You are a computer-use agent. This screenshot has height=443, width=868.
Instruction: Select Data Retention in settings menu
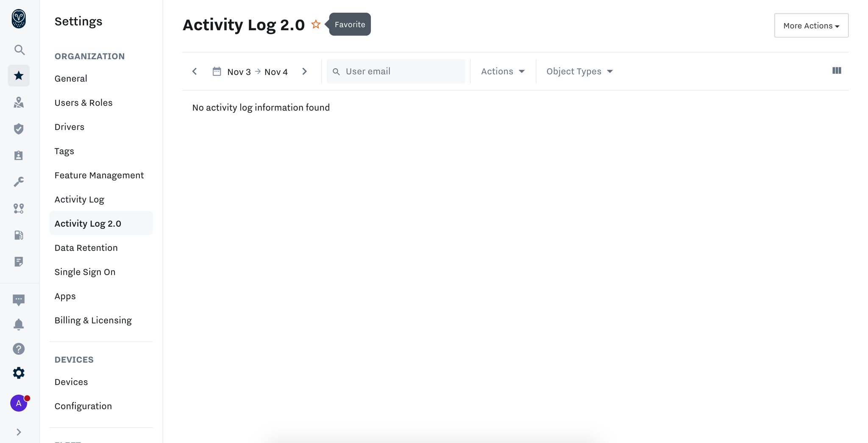pos(86,248)
